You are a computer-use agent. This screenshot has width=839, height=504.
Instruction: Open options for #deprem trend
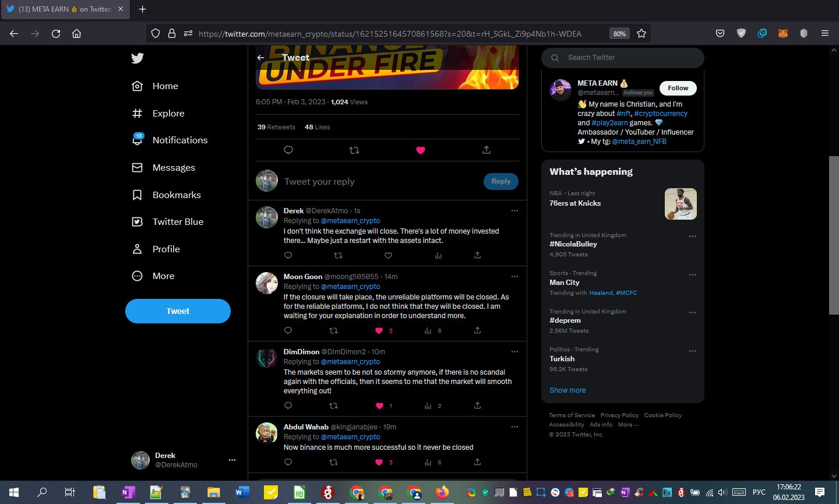(x=692, y=313)
